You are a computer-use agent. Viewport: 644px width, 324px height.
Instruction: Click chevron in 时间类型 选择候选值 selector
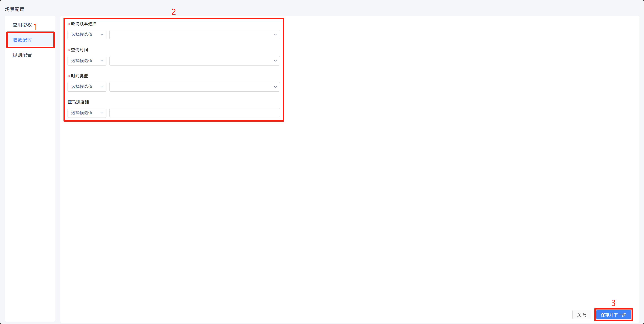102,87
